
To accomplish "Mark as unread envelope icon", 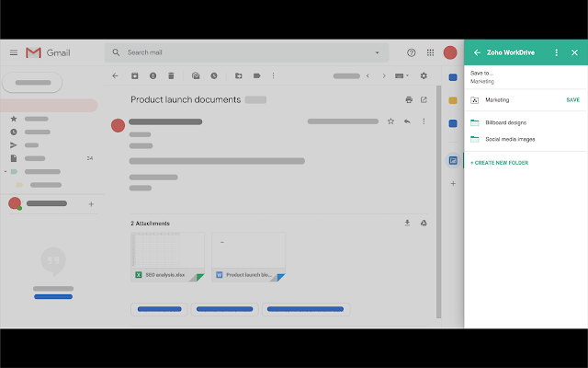I will (196, 75).
